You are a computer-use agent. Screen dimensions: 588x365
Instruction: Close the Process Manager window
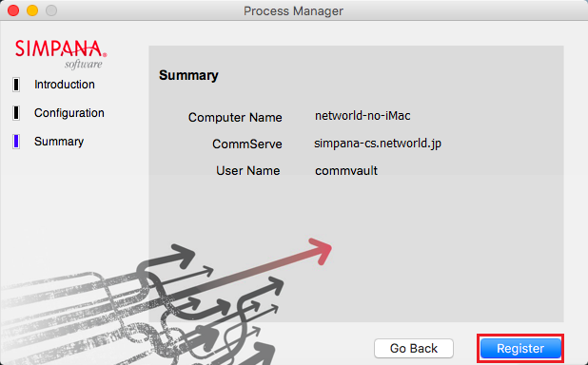point(13,10)
